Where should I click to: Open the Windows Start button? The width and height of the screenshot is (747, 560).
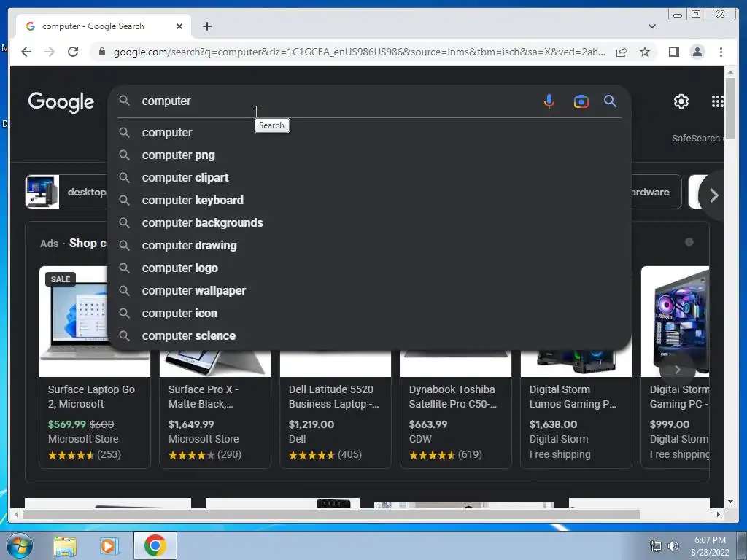19,545
